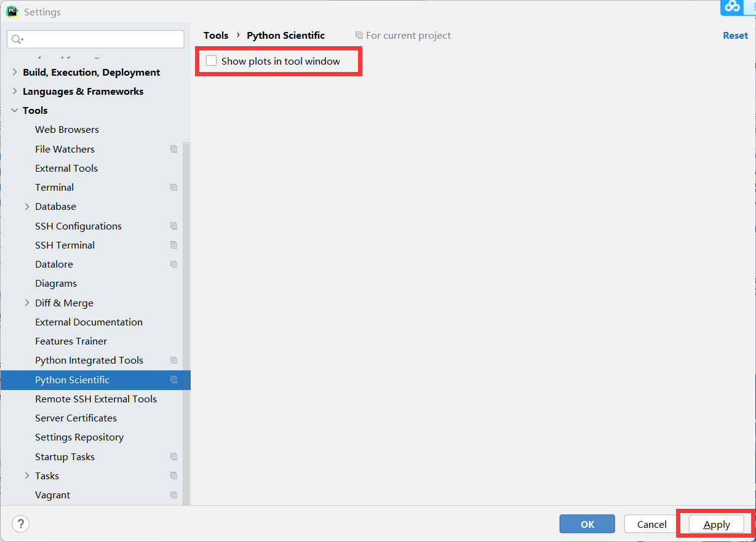Viewport: 756px width, 542px height.
Task: Open External Tools settings
Action: 66,168
